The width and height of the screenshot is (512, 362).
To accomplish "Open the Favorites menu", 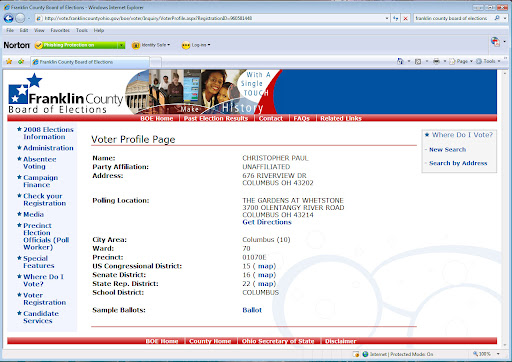I will point(60,30).
